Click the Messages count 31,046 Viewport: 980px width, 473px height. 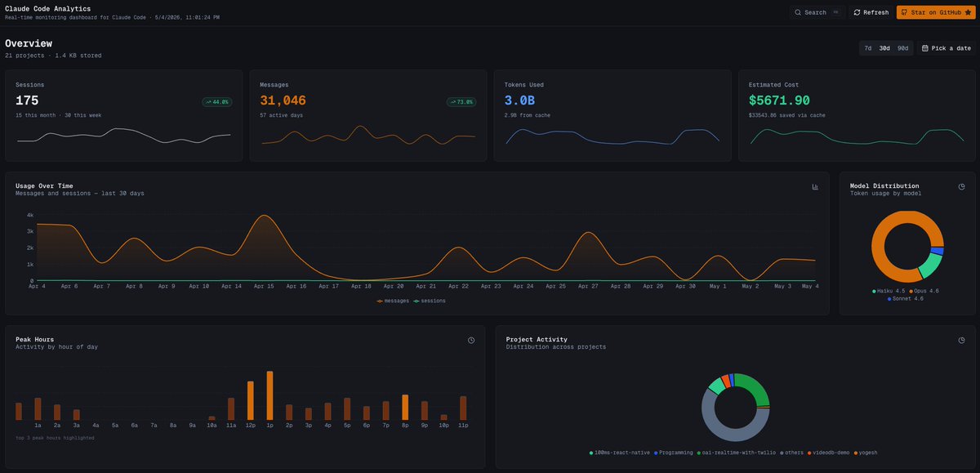point(283,100)
